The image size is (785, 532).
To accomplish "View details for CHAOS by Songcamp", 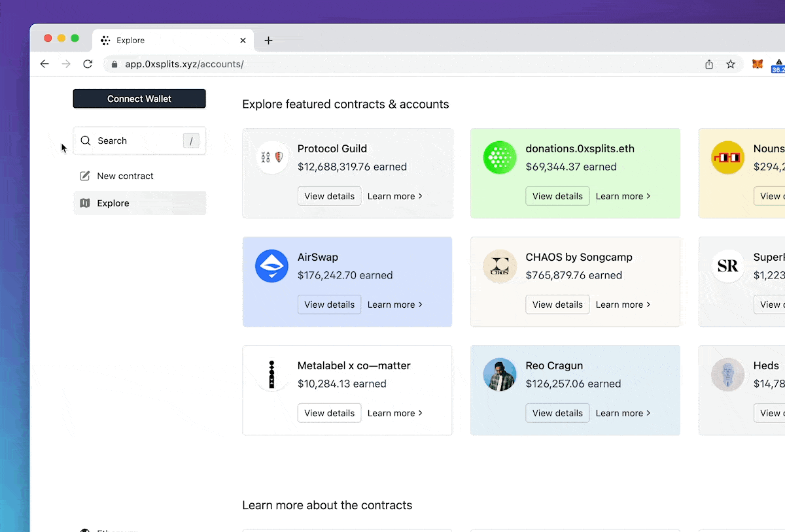I will click(x=557, y=305).
